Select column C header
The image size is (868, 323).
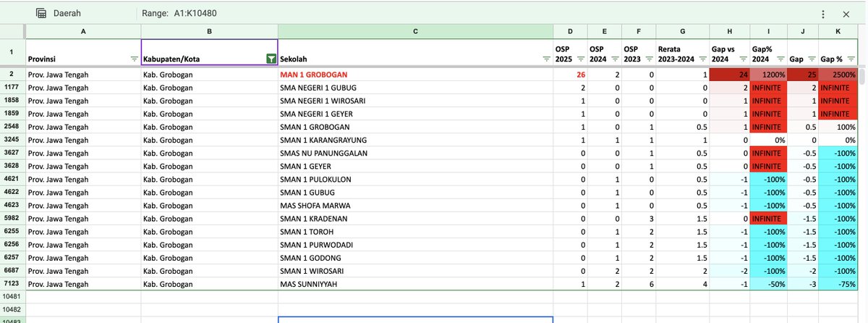415,31
